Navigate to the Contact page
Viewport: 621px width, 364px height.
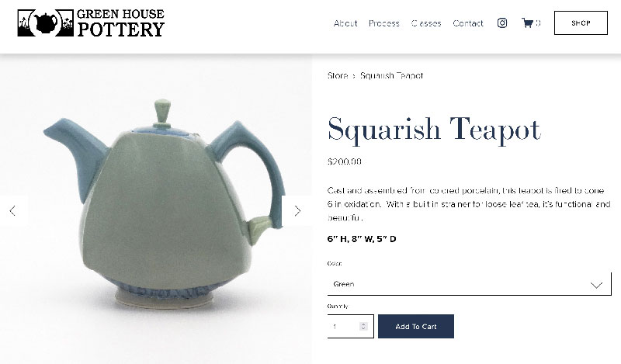tap(468, 23)
